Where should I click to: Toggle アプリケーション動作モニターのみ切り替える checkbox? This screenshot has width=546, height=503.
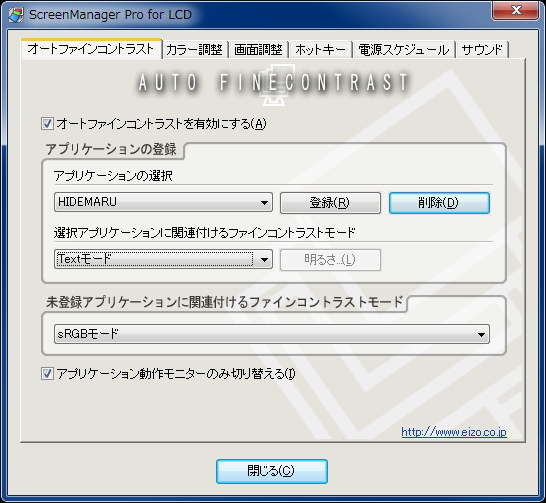[x=47, y=374]
